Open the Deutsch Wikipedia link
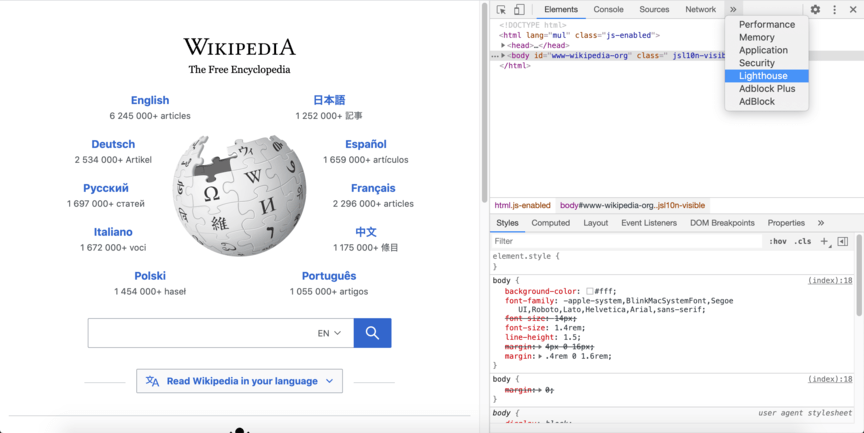Image resolution: width=864 pixels, height=433 pixels. coord(113,144)
